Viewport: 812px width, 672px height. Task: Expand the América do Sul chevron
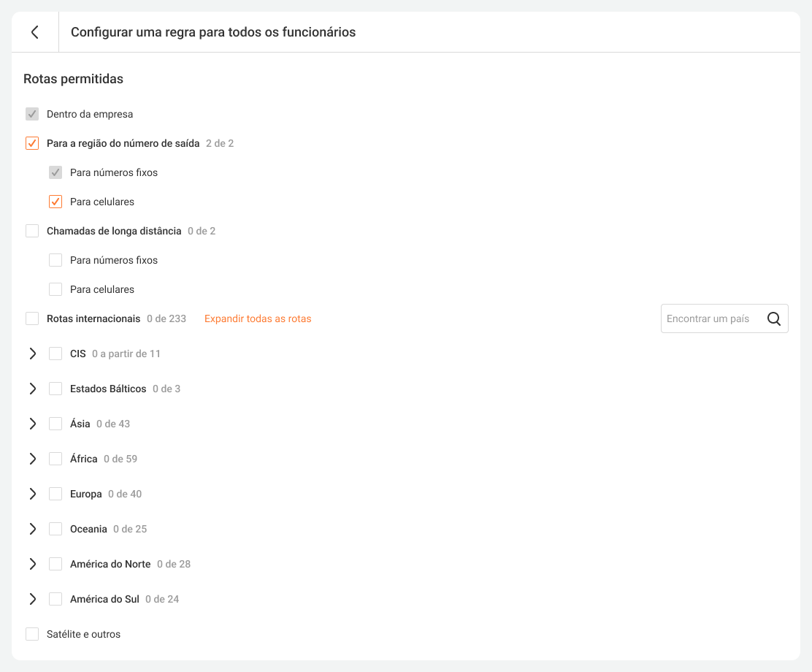click(x=32, y=599)
